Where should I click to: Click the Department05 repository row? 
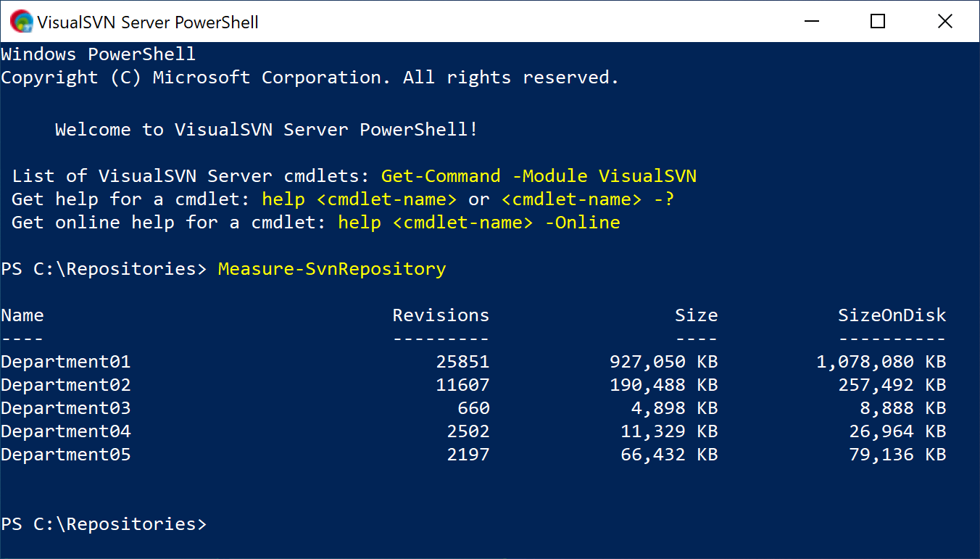click(66, 454)
